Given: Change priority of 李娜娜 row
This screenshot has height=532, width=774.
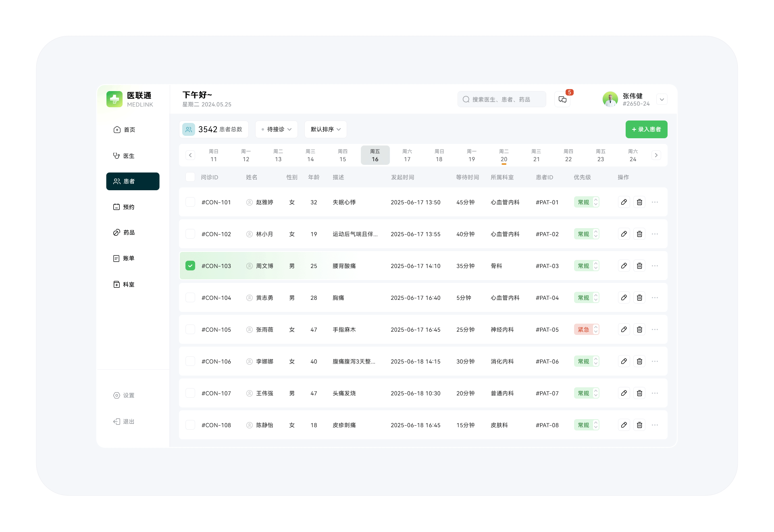Looking at the screenshot, I should 587,361.
